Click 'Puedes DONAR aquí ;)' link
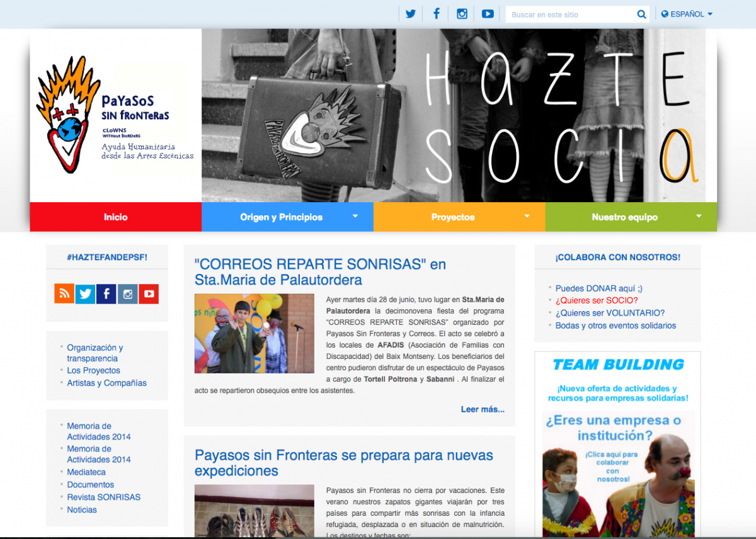This screenshot has width=756, height=539. [x=599, y=288]
